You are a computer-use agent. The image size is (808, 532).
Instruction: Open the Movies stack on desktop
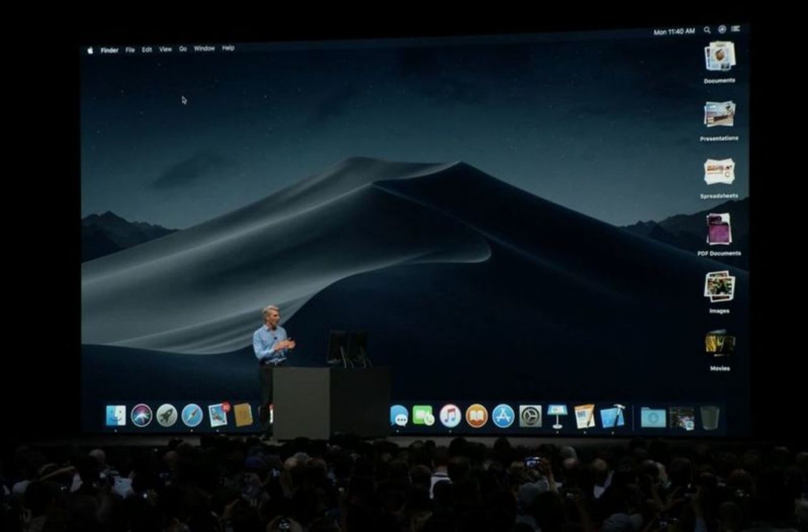point(720,343)
